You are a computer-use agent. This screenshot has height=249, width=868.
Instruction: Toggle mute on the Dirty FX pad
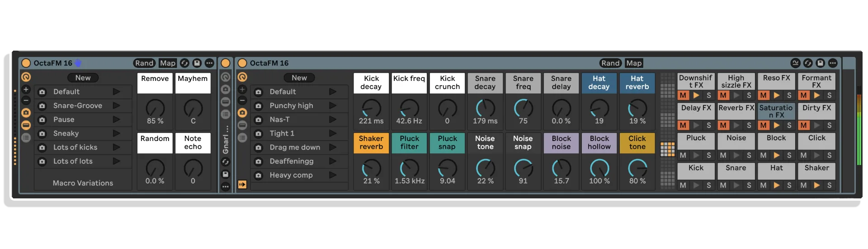coord(804,125)
